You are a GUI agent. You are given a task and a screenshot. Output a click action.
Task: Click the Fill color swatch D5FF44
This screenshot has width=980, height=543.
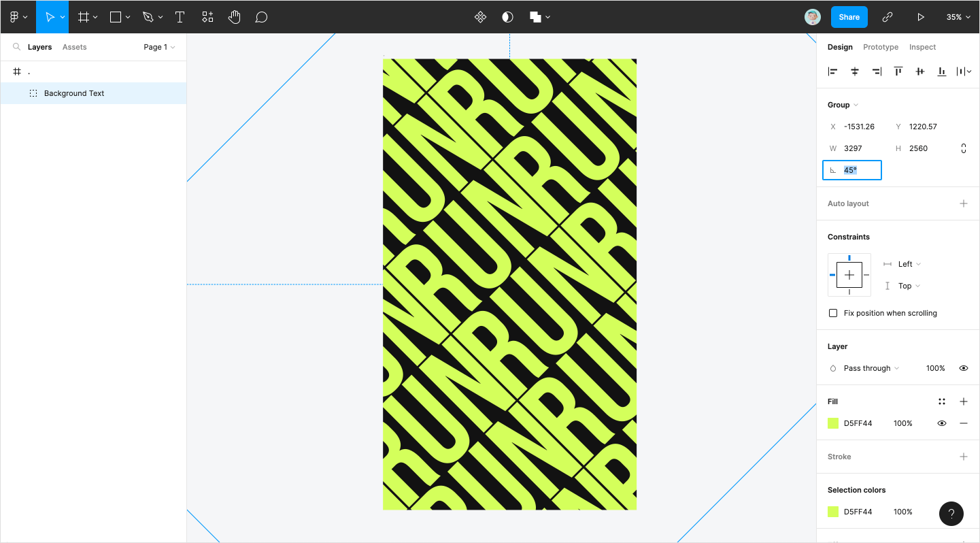coord(833,423)
